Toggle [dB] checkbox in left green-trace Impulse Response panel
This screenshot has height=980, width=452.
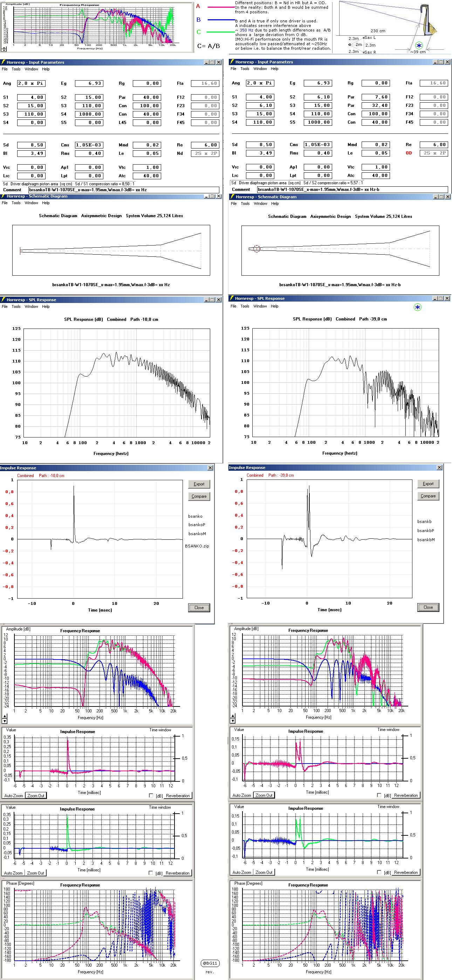click(x=151, y=873)
